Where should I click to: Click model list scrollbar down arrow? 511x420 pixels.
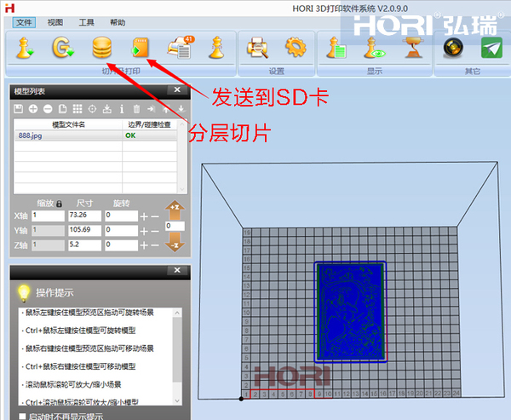point(182,189)
